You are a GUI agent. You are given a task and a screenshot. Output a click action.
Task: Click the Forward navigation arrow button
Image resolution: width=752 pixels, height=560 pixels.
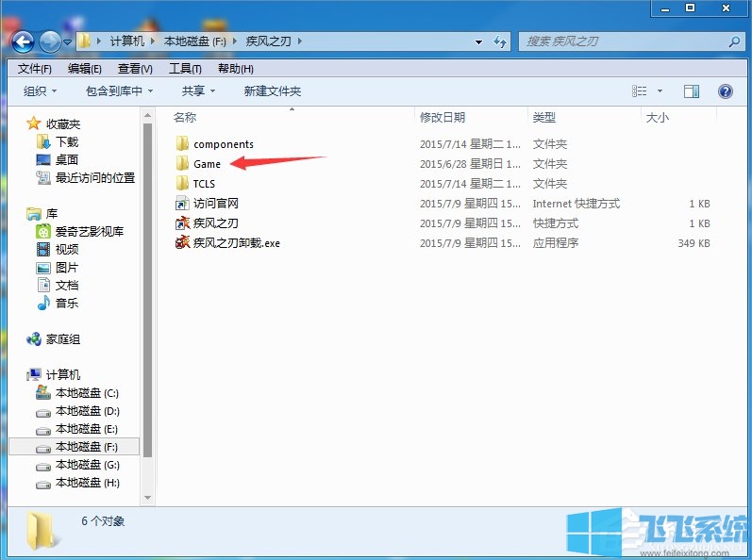(x=49, y=41)
